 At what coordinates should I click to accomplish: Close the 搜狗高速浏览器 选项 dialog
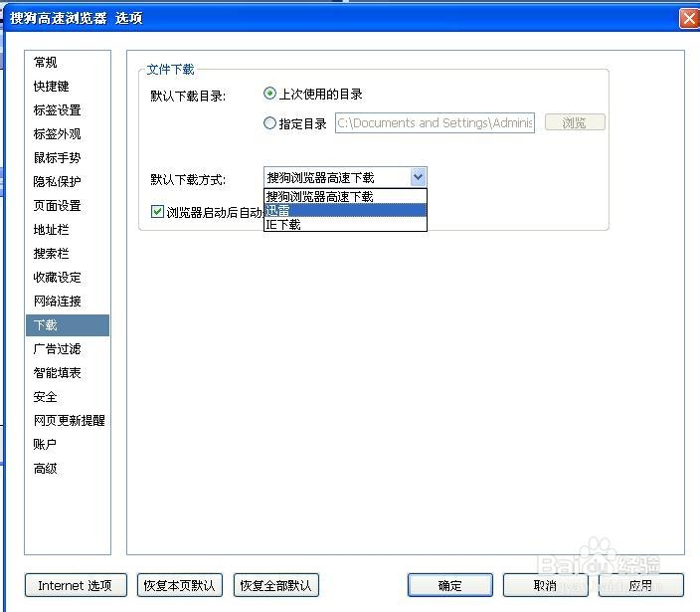[x=689, y=19]
